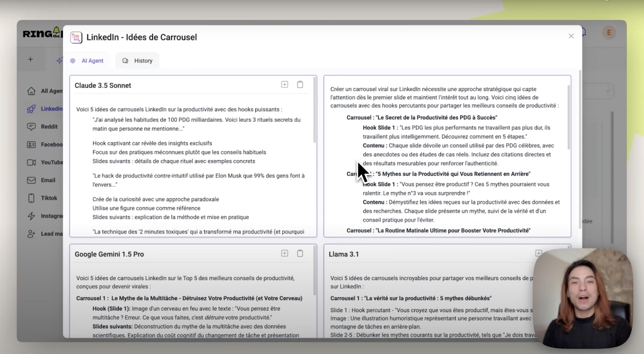Open the Lead magnet person icon in sidebar

(31, 234)
